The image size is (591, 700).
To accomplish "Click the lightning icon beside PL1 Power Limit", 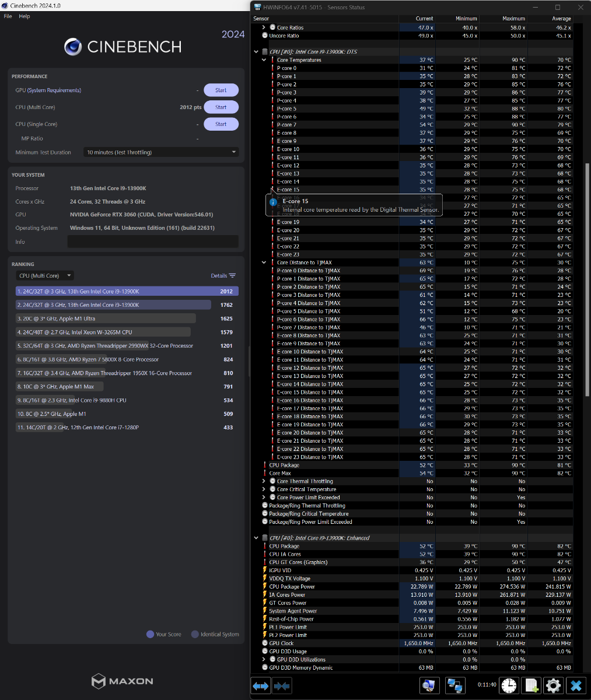I will click(x=265, y=627).
